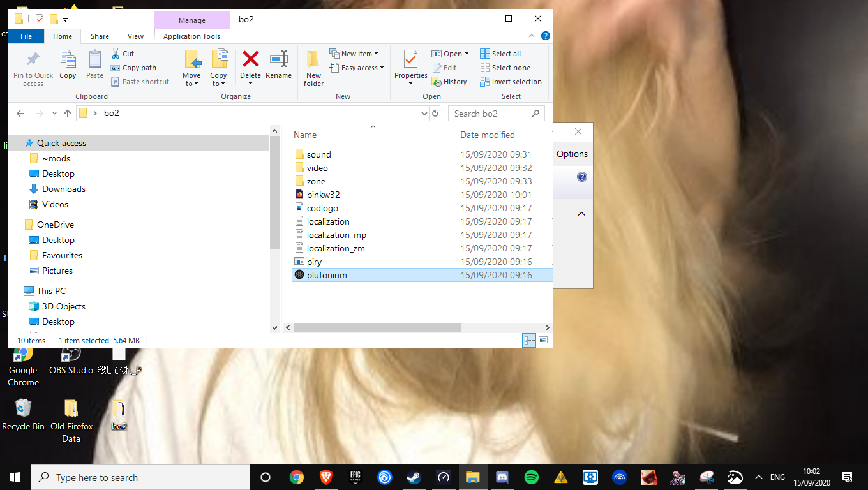Click Cut in the Clipboard group
The image size is (868, 490).
[x=123, y=54]
